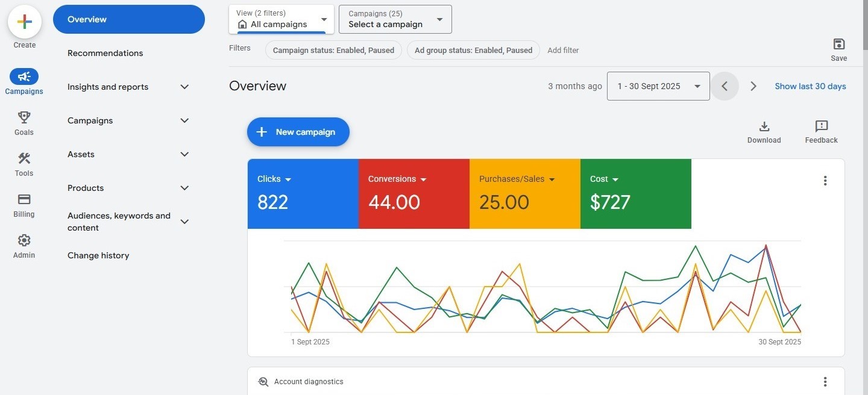Viewport: 868px width, 395px height.
Task: Open the Feedback icon
Action: coord(821,126)
